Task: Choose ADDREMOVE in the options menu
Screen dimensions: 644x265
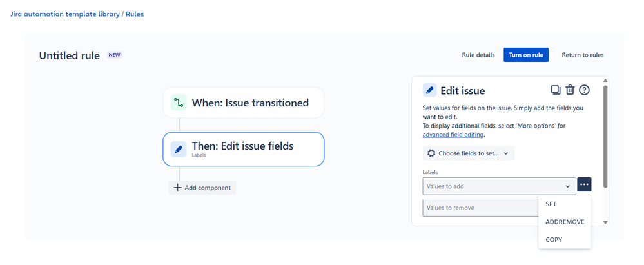Action: click(565, 222)
